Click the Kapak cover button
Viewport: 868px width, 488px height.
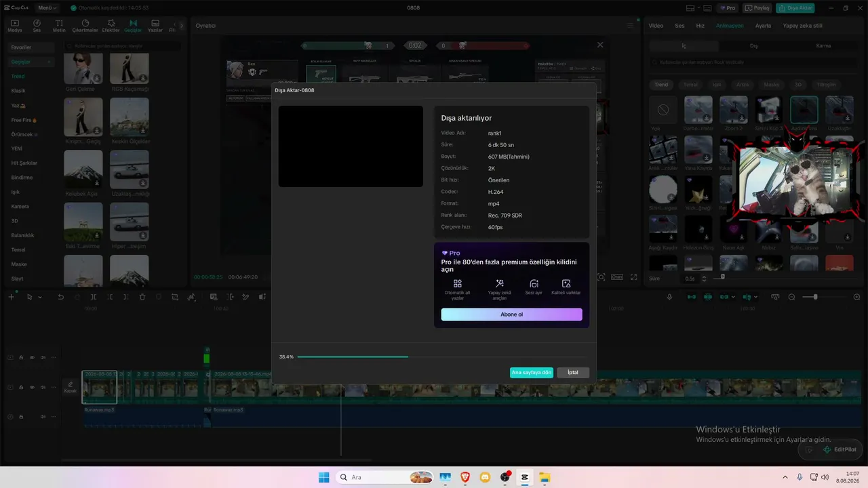click(71, 387)
